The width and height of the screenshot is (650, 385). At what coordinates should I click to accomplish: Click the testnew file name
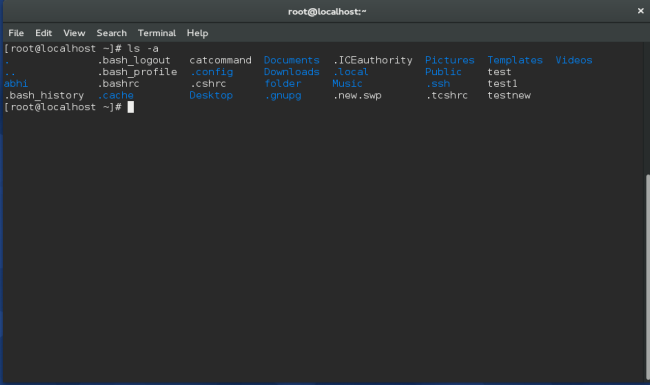(x=509, y=95)
